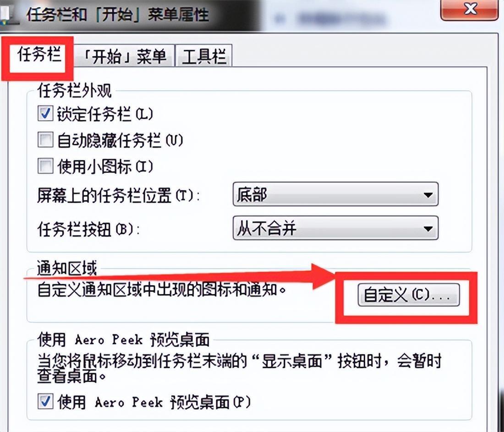Image resolution: width=504 pixels, height=432 pixels.
Task: Select the 任务栏 tab
Action: coord(39,55)
